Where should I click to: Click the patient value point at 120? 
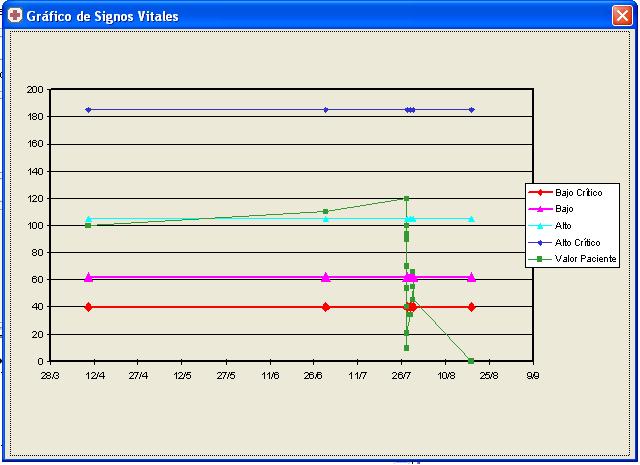406,198
